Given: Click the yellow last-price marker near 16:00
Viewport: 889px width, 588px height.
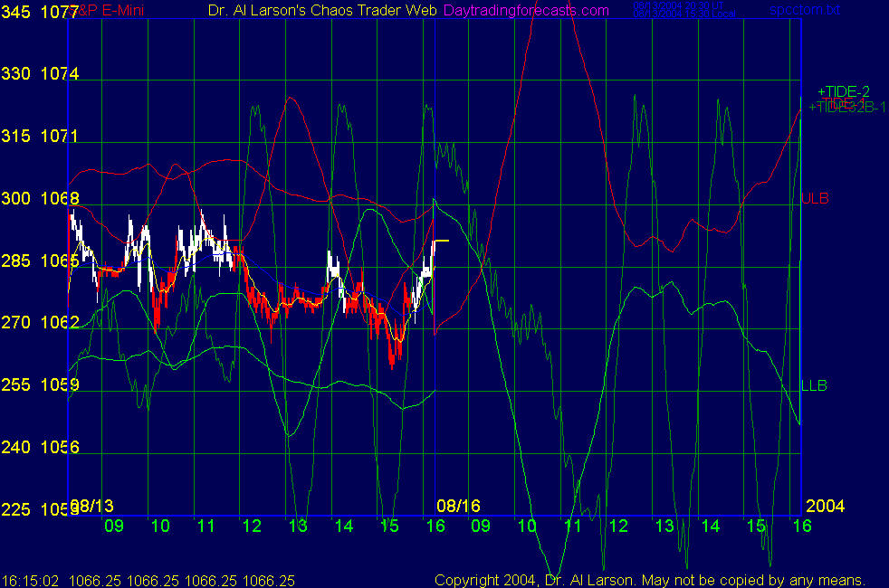Looking at the screenshot, I should pyautogui.click(x=441, y=241).
